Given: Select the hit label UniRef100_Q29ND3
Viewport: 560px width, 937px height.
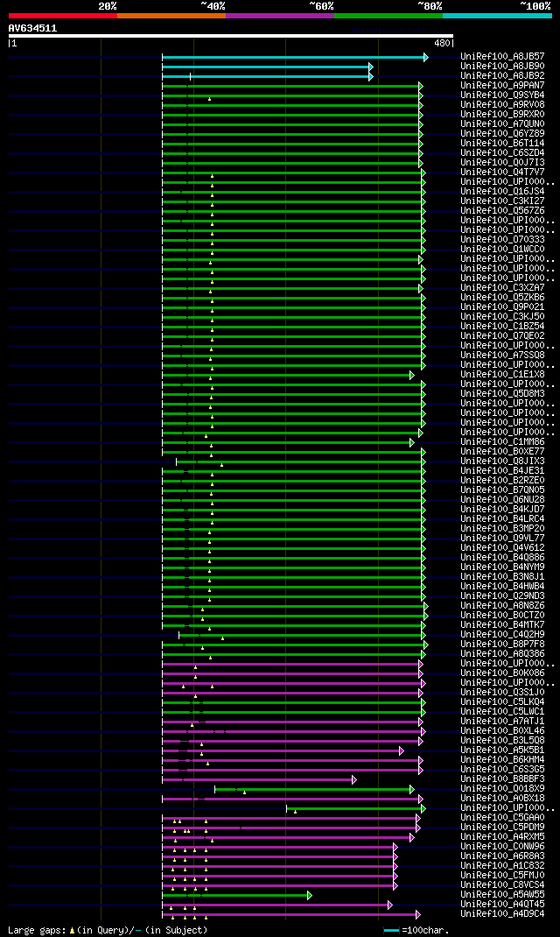Looking at the screenshot, I should [x=502, y=596].
